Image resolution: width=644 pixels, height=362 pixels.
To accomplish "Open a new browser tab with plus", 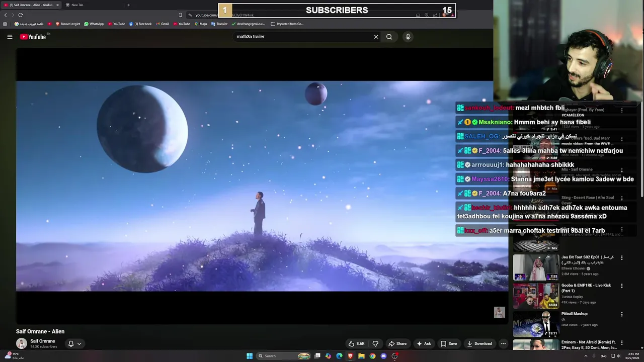I will tap(128, 5).
